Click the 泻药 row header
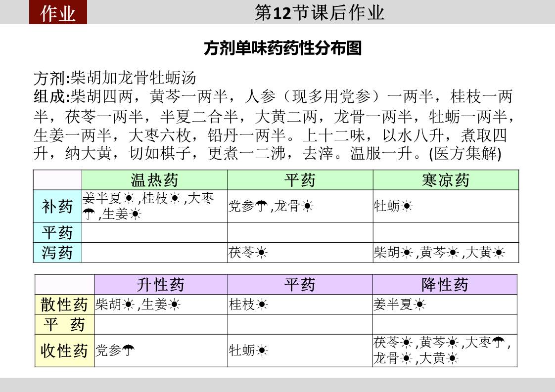Image resolution: width=555 pixels, height=392 pixels. (x=57, y=253)
